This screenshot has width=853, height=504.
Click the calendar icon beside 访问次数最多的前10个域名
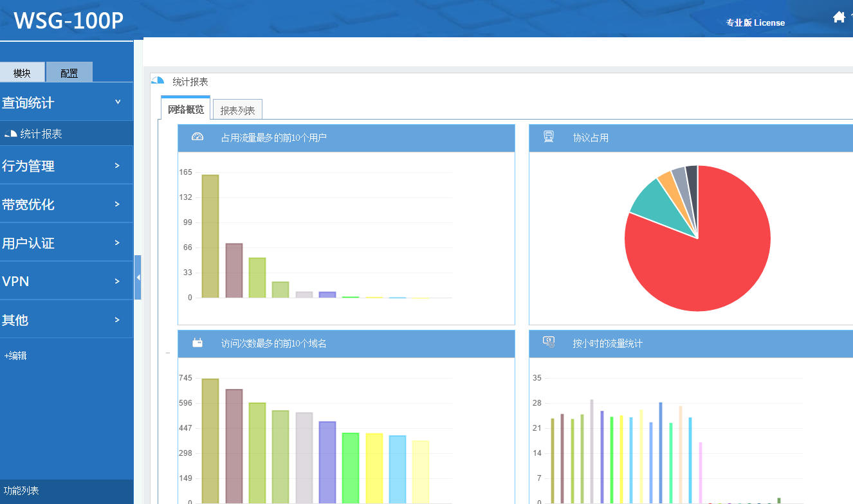[197, 343]
